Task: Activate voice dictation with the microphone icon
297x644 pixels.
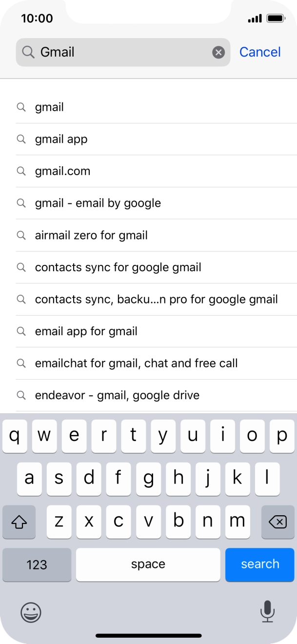Action: [x=267, y=613]
